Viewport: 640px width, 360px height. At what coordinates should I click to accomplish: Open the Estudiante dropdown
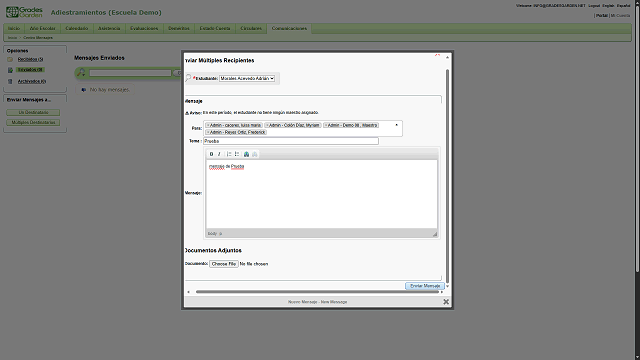[x=247, y=78]
